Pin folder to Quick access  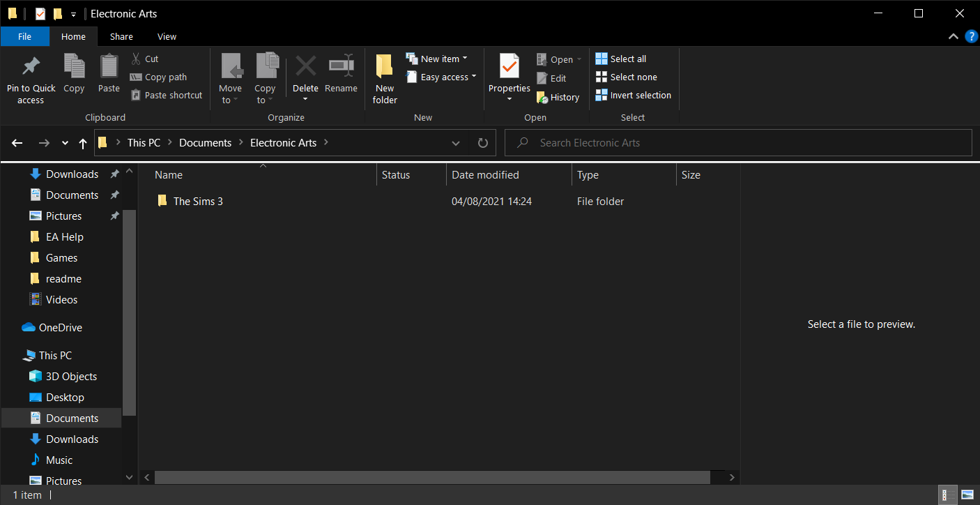pyautogui.click(x=31, y=80)
